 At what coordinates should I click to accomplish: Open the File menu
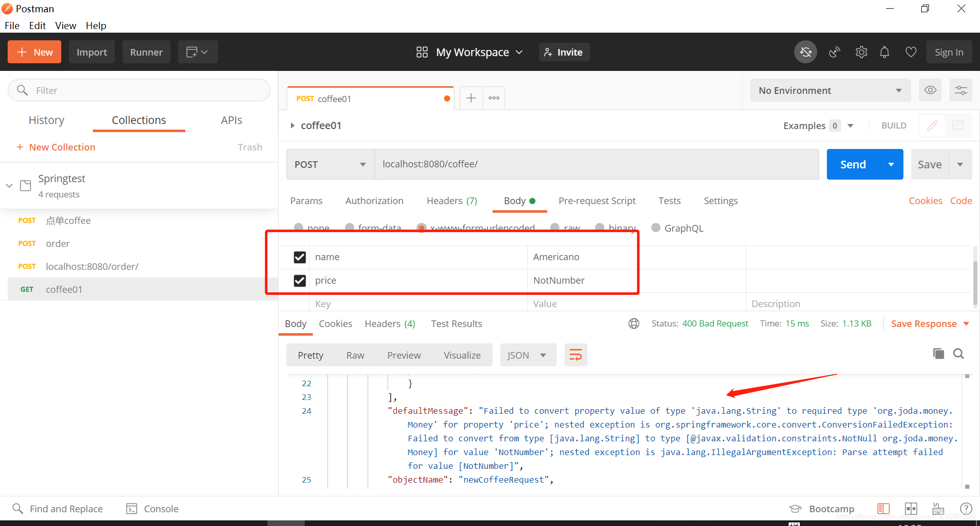click(x=12, y=26)
